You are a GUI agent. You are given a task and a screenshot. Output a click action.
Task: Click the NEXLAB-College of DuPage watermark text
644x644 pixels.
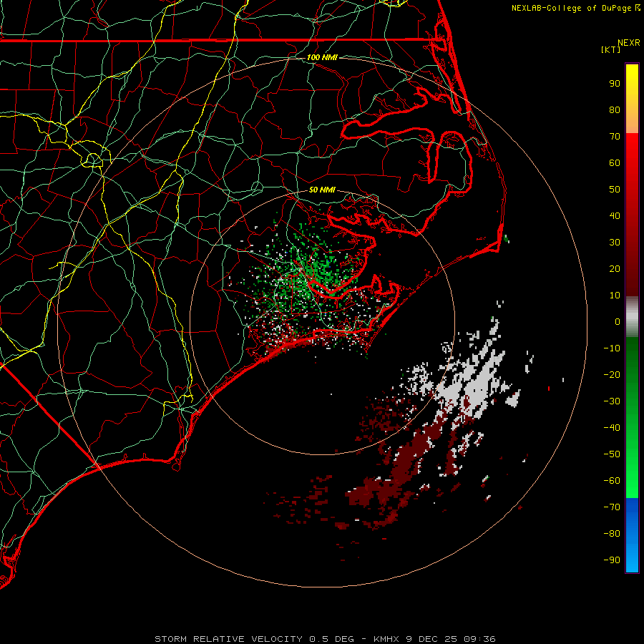coord(575,8)
